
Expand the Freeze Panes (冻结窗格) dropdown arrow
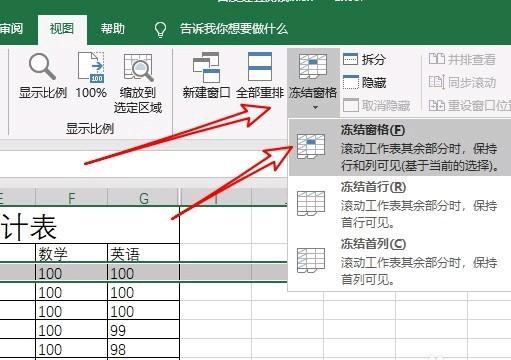315,108
